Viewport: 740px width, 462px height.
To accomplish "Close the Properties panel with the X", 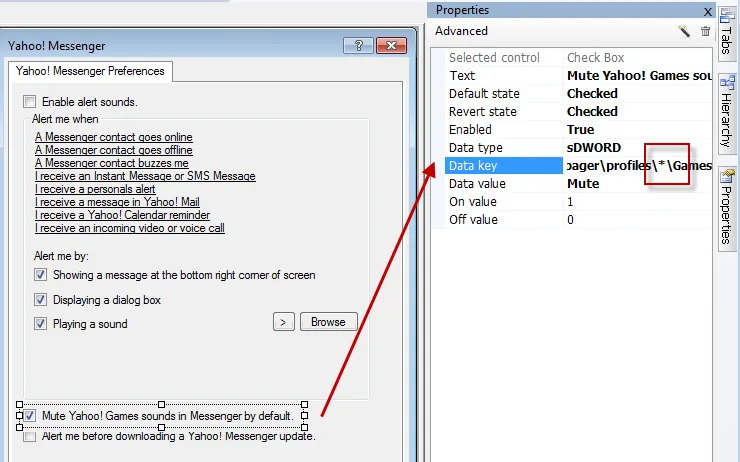I will (707, 12).
